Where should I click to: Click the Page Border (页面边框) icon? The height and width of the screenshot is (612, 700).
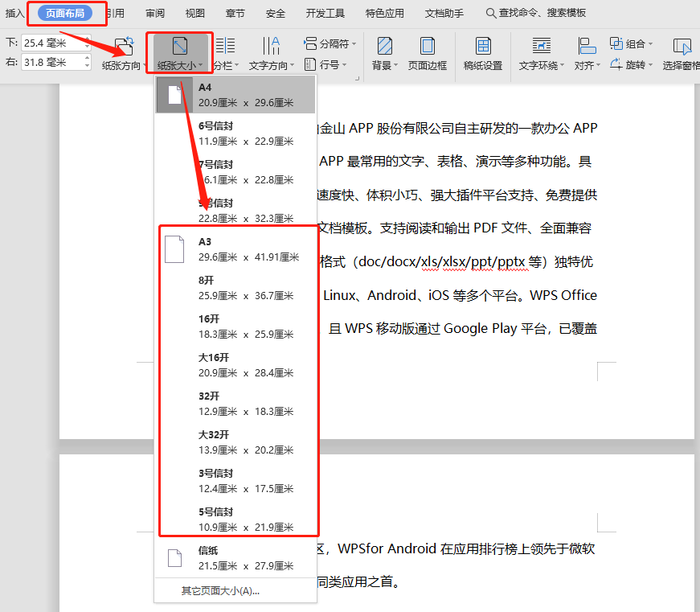pos(428,47)
